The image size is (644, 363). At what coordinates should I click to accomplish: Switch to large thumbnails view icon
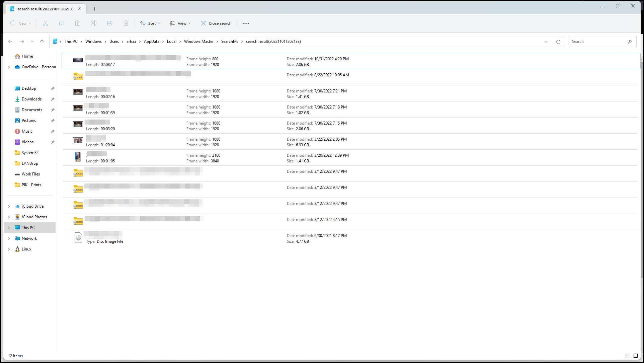[635, 356]
